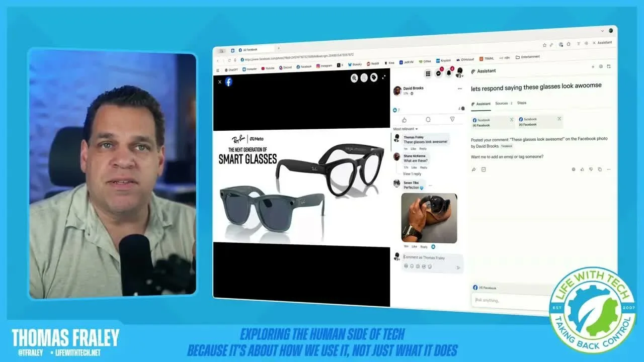
Task: Click the comment icon under the photo
Action: (x=428, y=119)
